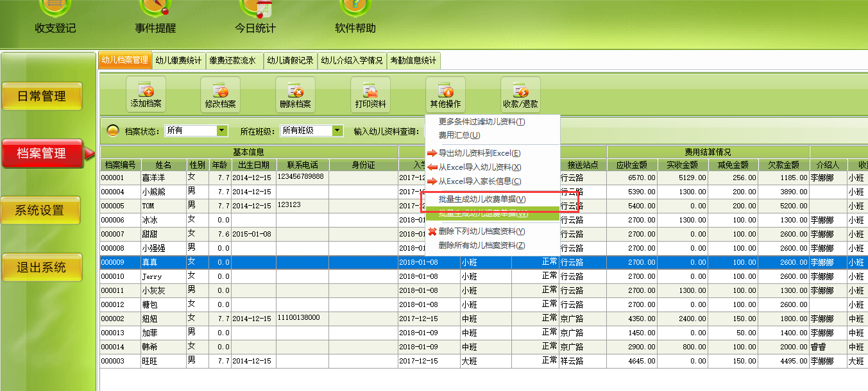Select 导出幼儿资料到Excel menu item
This screenshot has height=391, width=868.
(479, 153)
